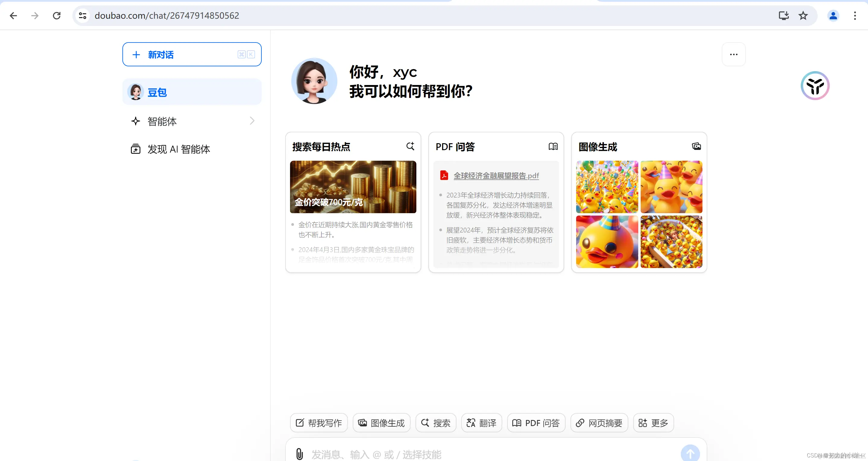
Task: Click 网页摘要 skill button
Action: (599, 423)
